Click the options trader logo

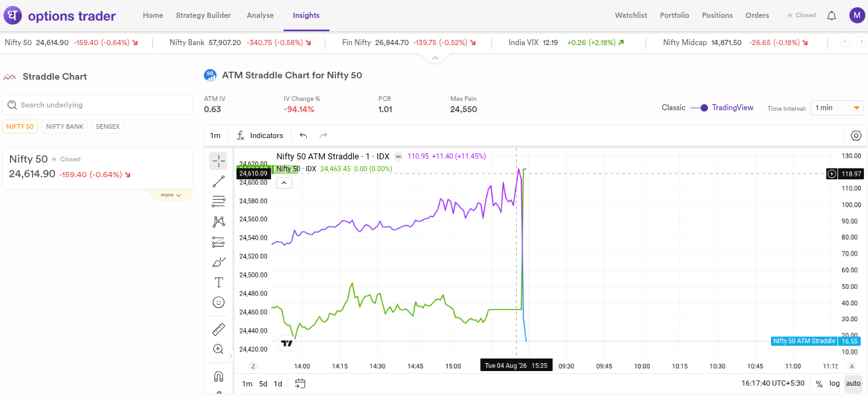click(x=60, y=15)
